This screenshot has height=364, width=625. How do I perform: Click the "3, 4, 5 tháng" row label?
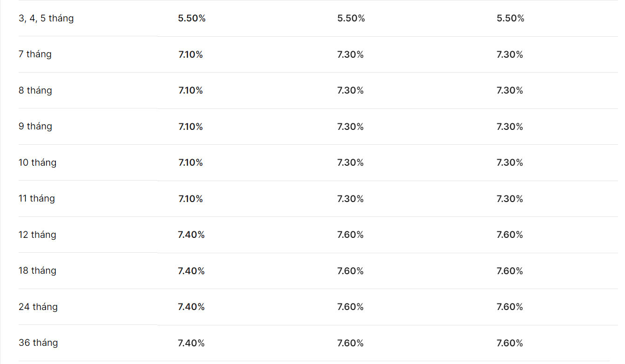point(46,19)
